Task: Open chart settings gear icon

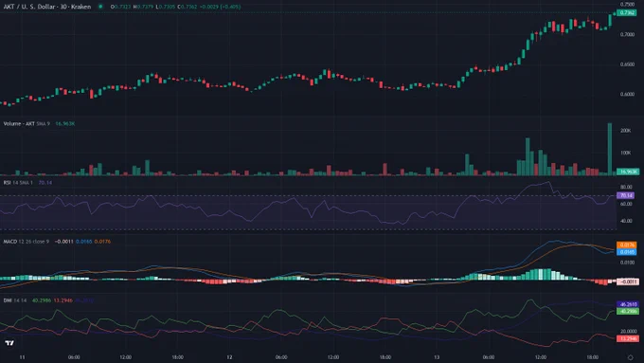Action: coord(630,357)
